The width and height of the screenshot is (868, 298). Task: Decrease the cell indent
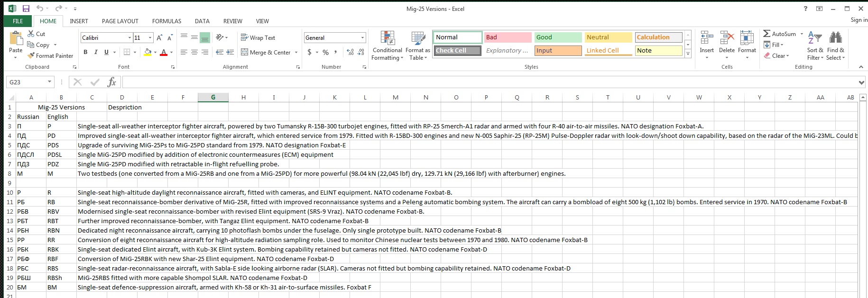click(x=220, y=52)
